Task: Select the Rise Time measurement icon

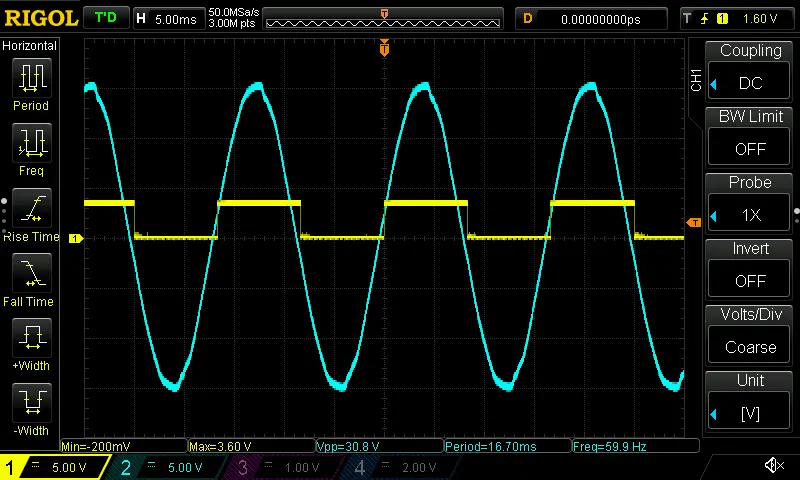Action: pyautogui.click(x=31, y=208)
